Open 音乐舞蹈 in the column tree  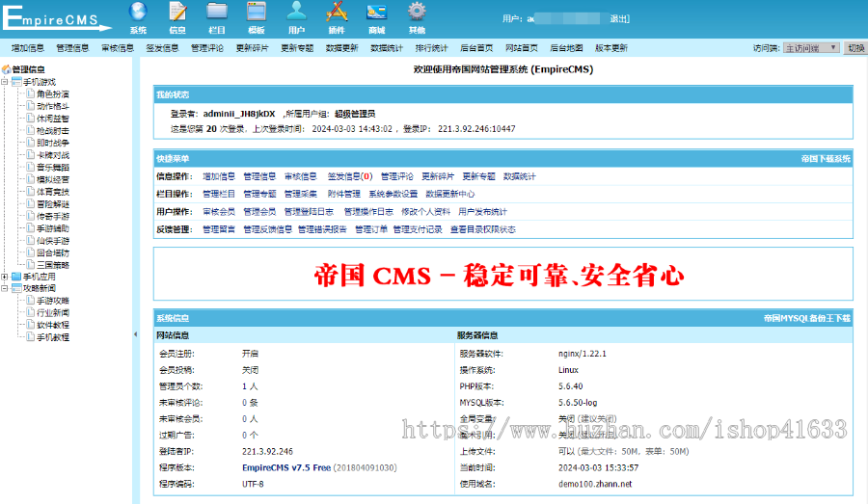tap(53, 167)
